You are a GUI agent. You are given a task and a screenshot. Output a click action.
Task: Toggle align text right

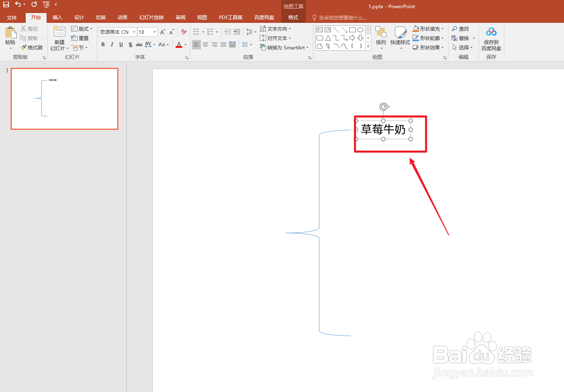tap(214, 45)
